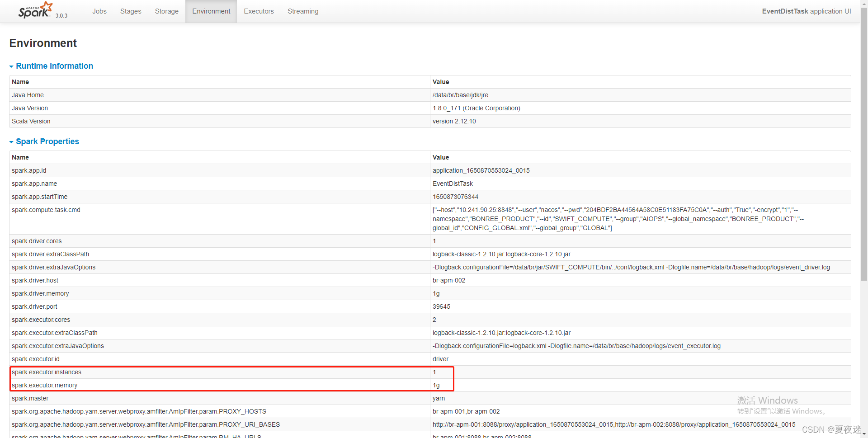Click the spark.driver.extraClassPath logback jar value

[x=501, y=254]
